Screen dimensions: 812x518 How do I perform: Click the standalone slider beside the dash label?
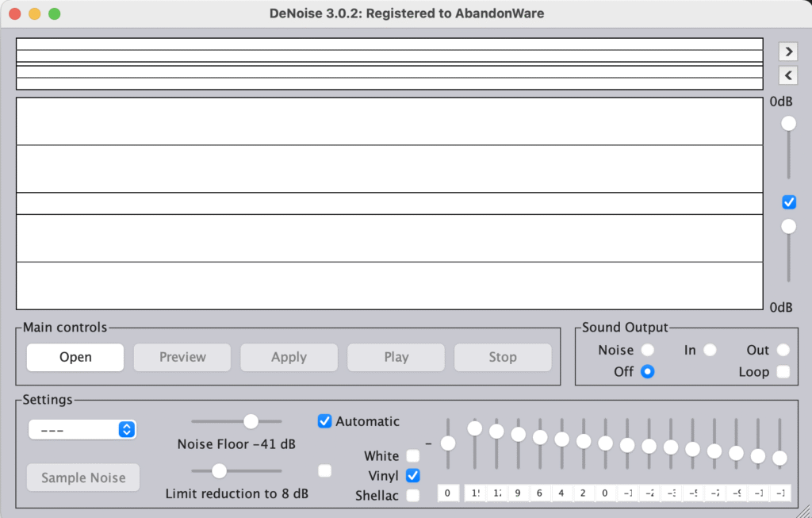448,444
